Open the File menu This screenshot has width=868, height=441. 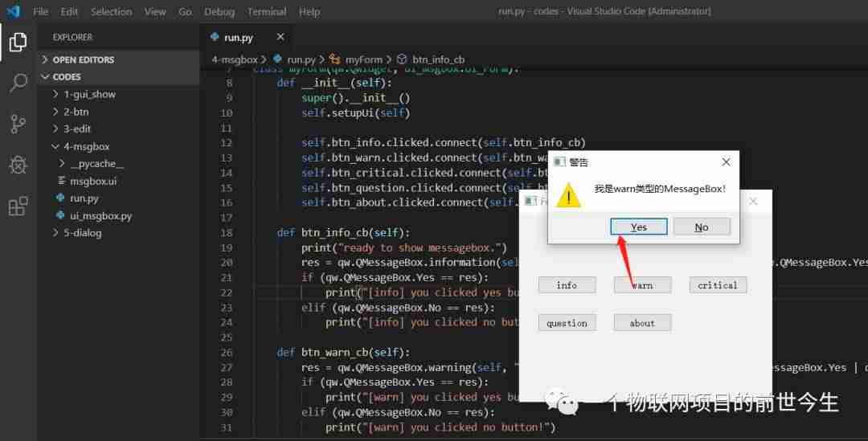pyautogui.click(x=40, y=11)
